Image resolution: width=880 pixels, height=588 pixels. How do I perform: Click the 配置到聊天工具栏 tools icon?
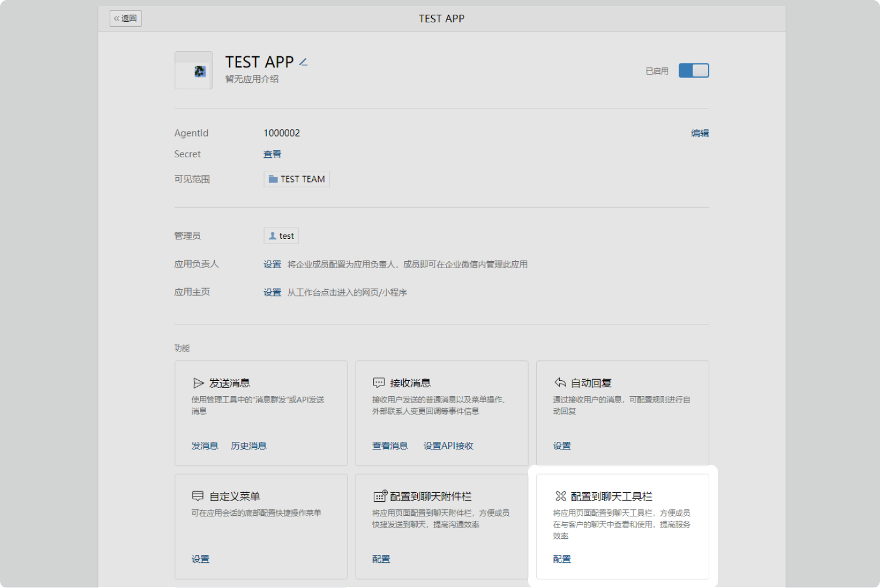pyautogui.click(x=561, y=496)
